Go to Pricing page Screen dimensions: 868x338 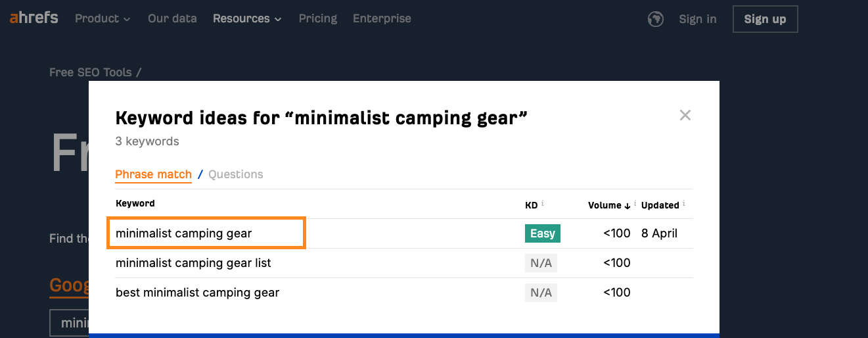tap(317, 18)
